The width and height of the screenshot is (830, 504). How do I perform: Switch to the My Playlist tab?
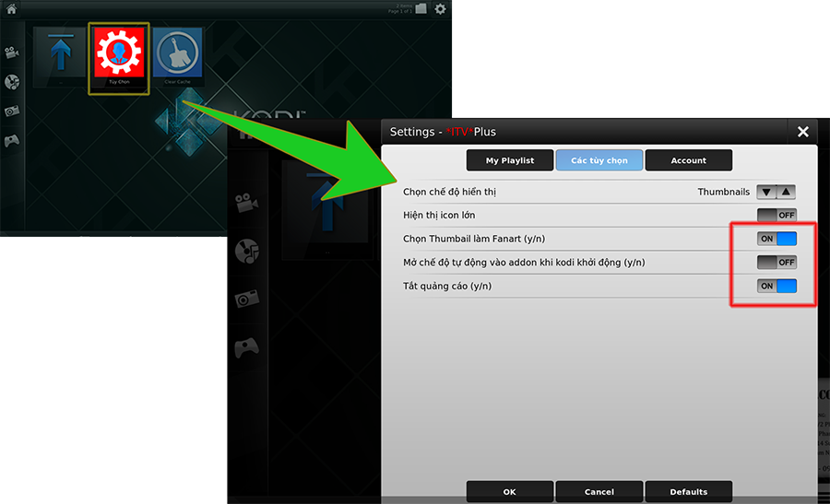[510, 160]
